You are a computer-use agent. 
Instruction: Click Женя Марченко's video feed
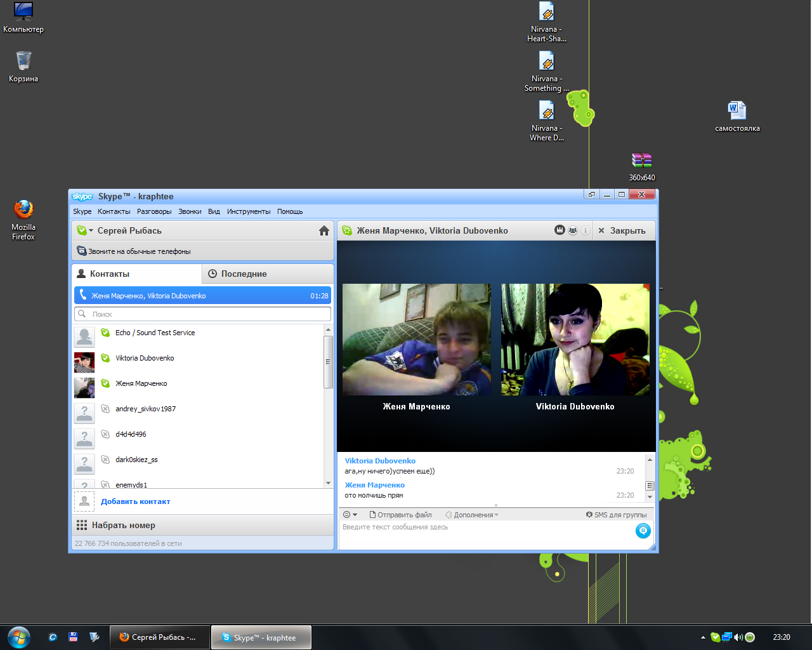(417, 340)
